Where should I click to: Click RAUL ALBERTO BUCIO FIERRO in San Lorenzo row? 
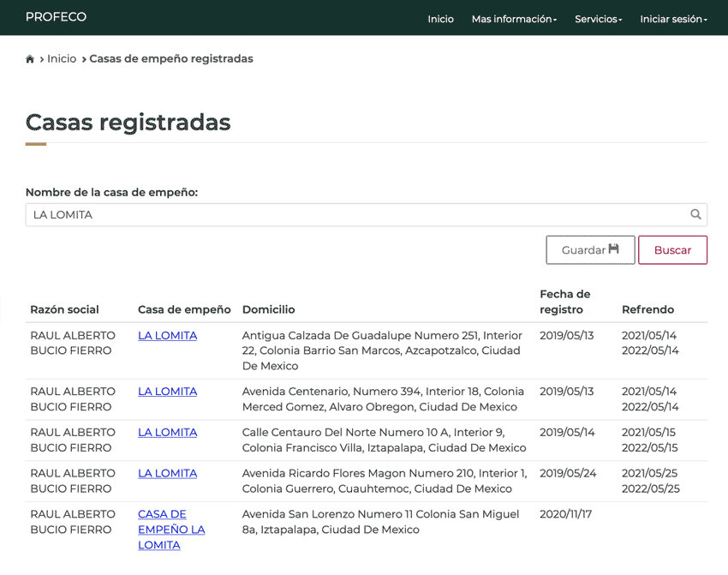(73, 522)
